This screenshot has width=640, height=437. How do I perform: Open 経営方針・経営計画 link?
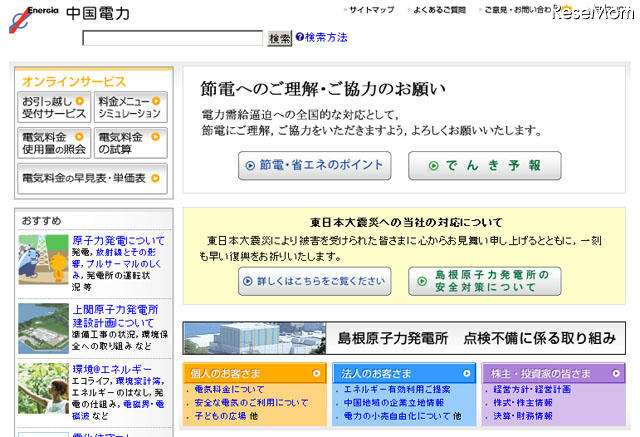[x=532, y=390]
